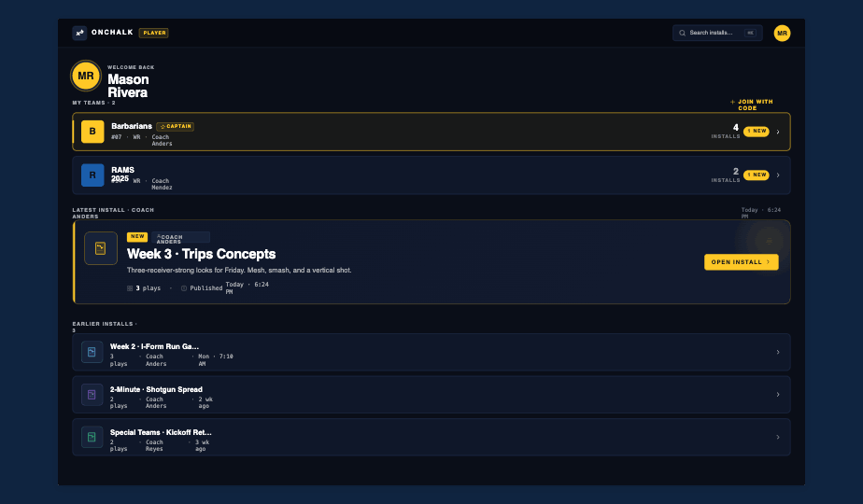
Task: Expand Special Teams Kickoff row chevron
Action: [778, 438]
